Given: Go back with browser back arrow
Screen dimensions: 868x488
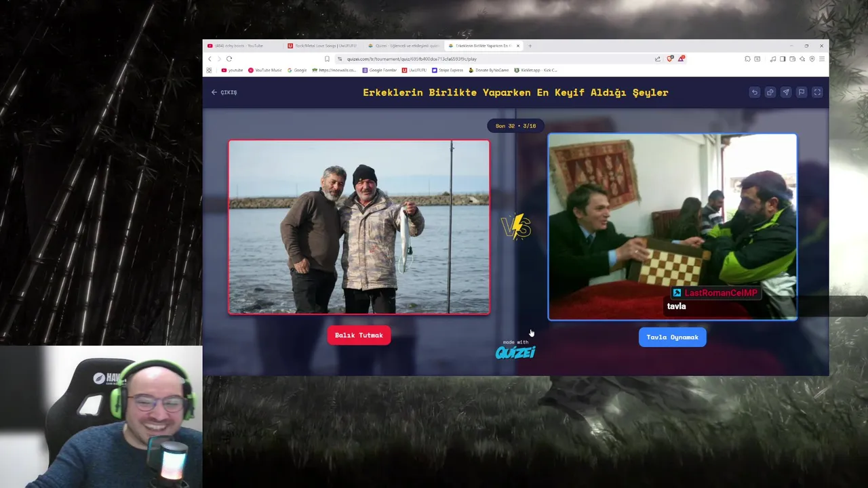Looking at the screenshot, I should pos(210,59).
